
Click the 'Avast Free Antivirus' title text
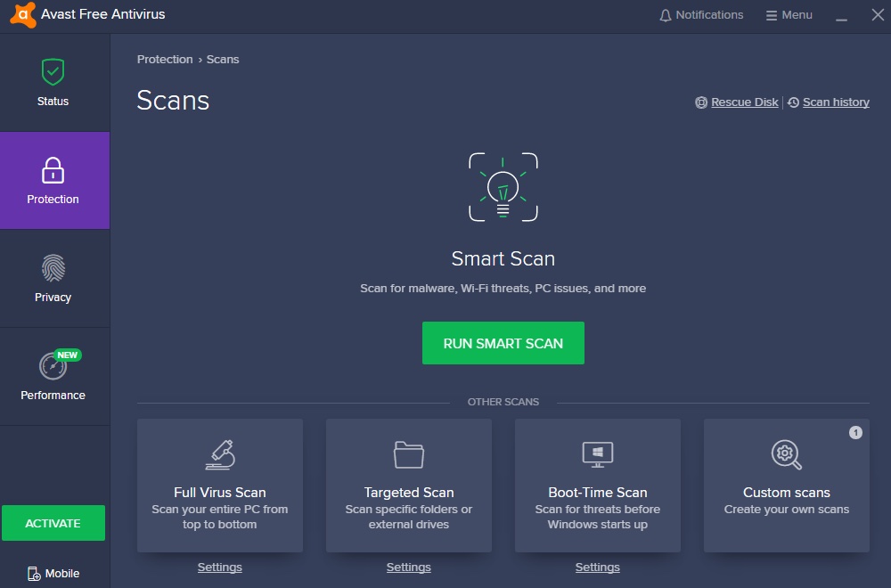coord(102,14)
